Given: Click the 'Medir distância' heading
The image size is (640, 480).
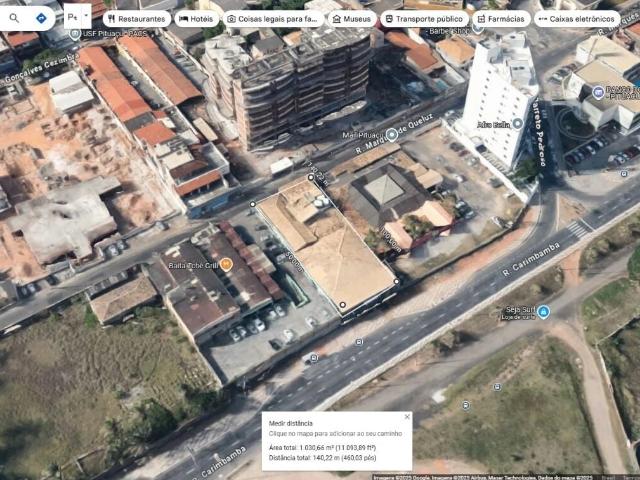Looking at the screenshot, I should click(x=291, y=423).
